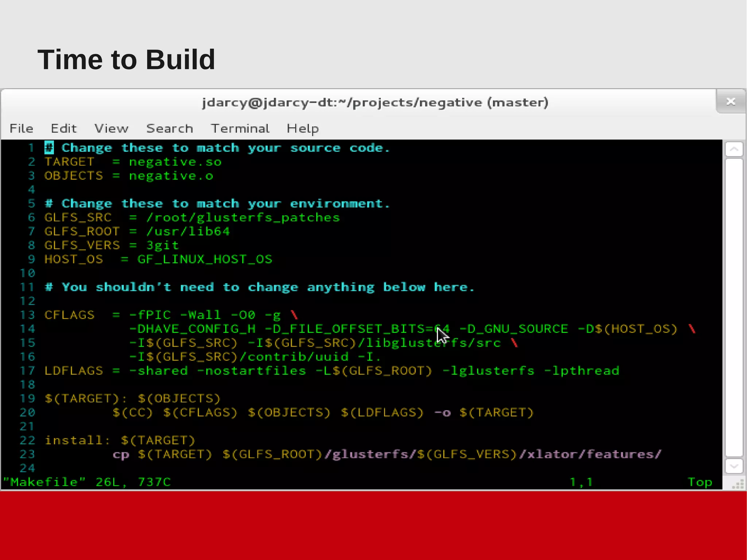Click the line 'OBJECTS = negative.o'
747x560 pixels.
click(x=129, y=175)
